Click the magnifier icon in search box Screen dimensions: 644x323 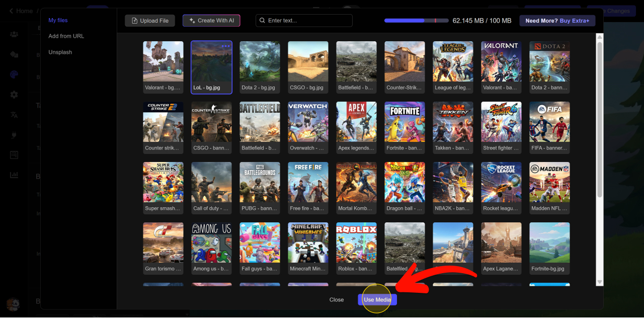point(262,21)
